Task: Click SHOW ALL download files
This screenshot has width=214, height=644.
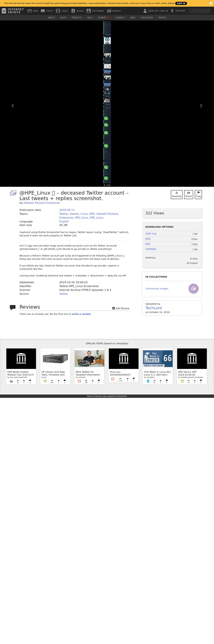Action: [151, 258]
